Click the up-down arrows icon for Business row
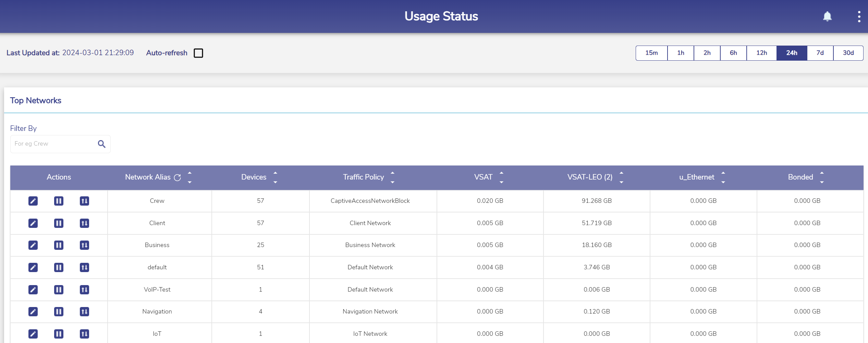 tap(84, 245)
